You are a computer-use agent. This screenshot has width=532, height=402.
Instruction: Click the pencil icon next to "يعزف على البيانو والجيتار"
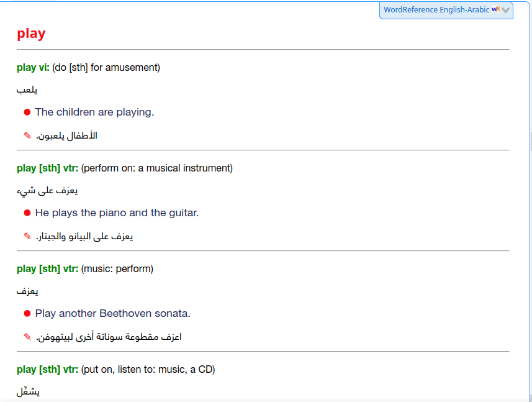[x=26, y=236]
